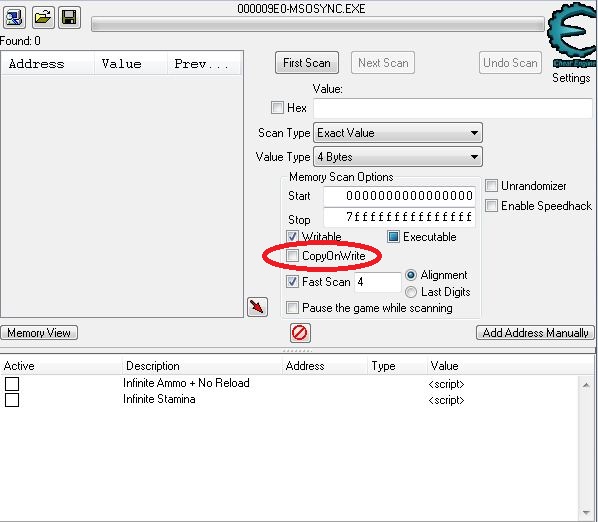Image resolution: width=598 pixels, height=522 pixels.
Task: Open the Value Type dropdown
Action: pos(398,157)
